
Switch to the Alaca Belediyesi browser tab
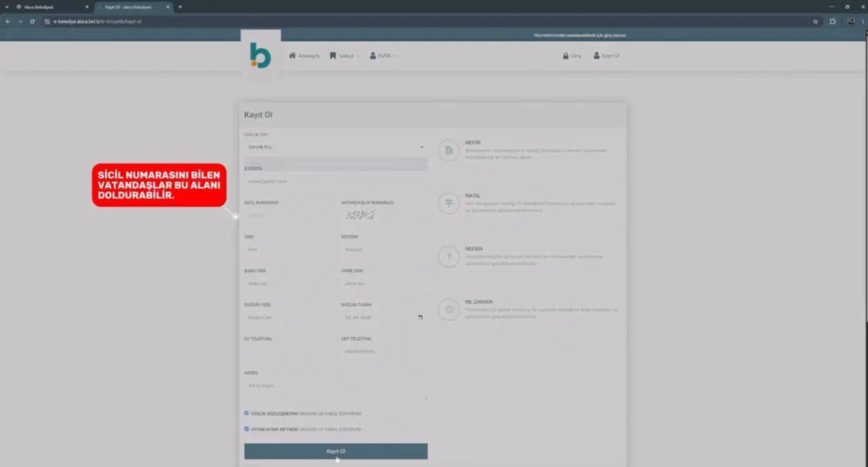[52, 7]
